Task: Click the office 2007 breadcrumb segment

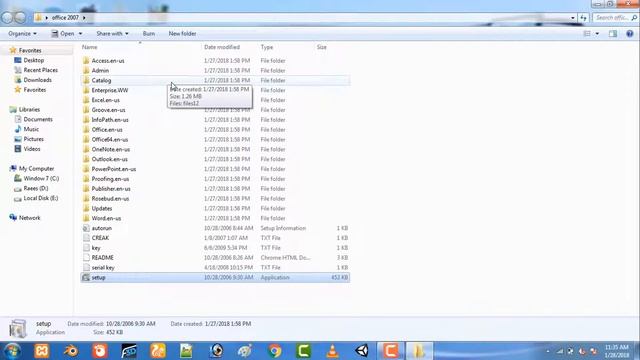Action: (65, 18)
